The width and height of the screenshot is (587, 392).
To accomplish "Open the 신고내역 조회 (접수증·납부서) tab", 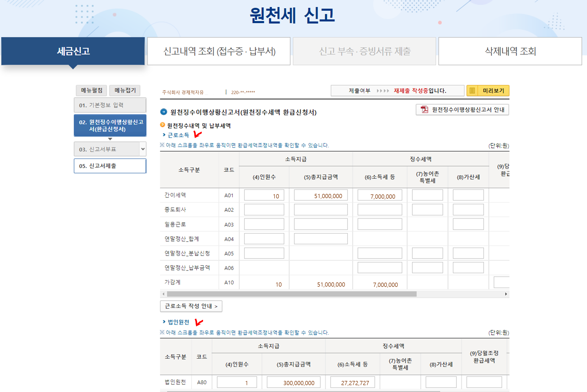I will pos(219,51).
